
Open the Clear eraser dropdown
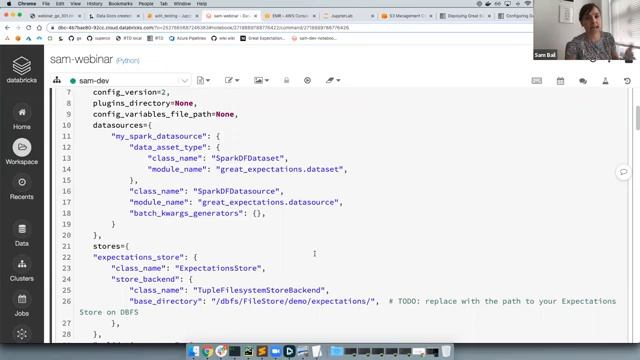click(x=333, y=80)
